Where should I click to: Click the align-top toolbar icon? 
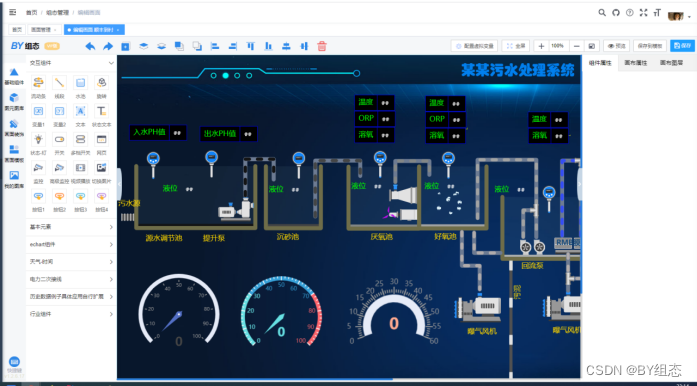tap(251, 46)
